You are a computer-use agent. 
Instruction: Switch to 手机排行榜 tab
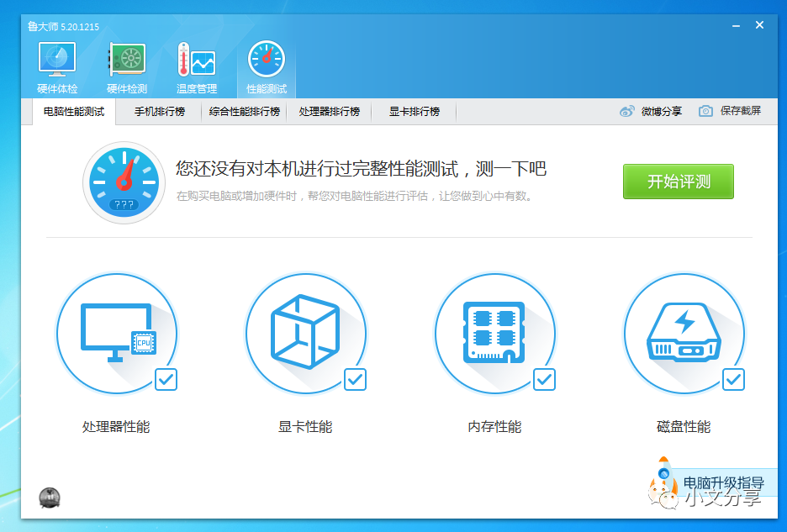[160, 112]
